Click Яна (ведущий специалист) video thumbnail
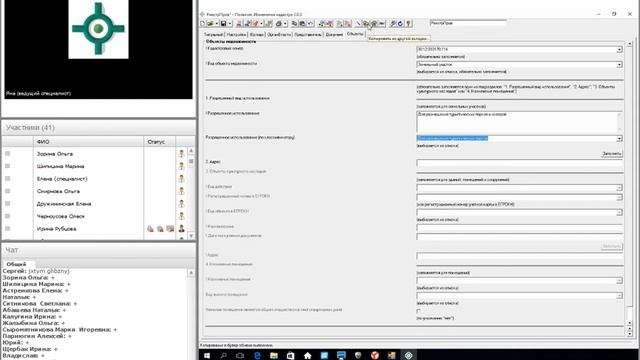The image size is (640, 360). [98, 49]
